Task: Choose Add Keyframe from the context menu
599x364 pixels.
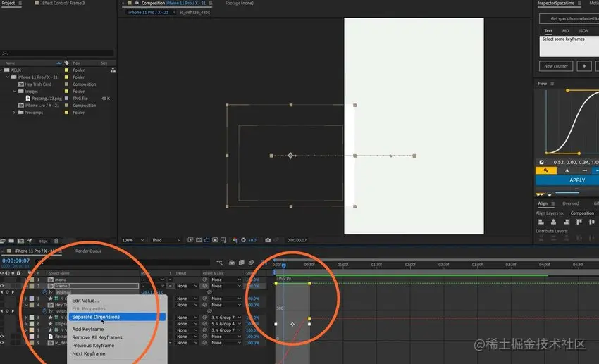Action: click(x=88, y=329)
